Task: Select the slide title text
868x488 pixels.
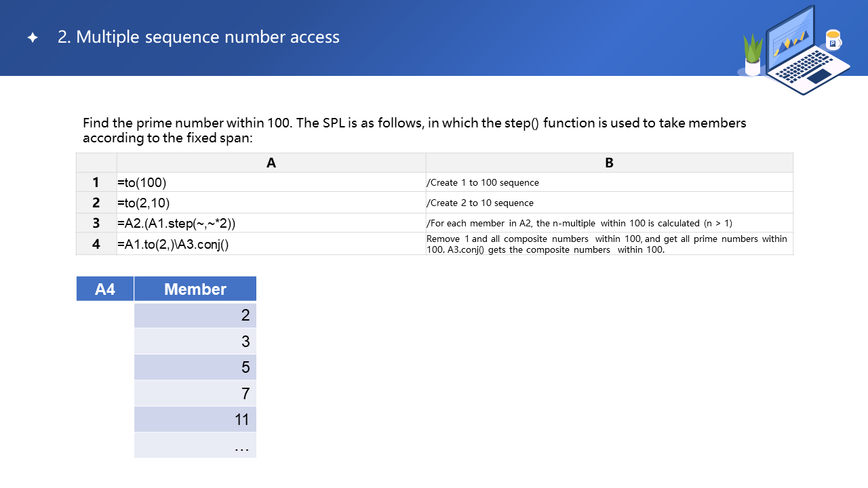Action: [x=199, y=37]
